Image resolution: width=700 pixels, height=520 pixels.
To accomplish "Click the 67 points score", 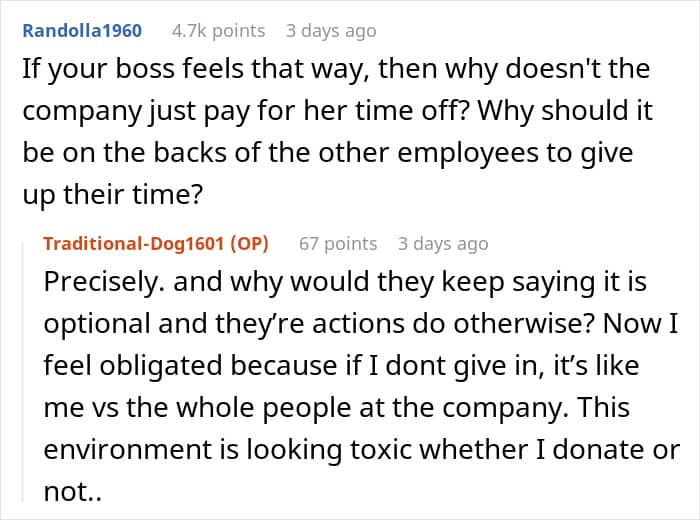I will 338,243.
